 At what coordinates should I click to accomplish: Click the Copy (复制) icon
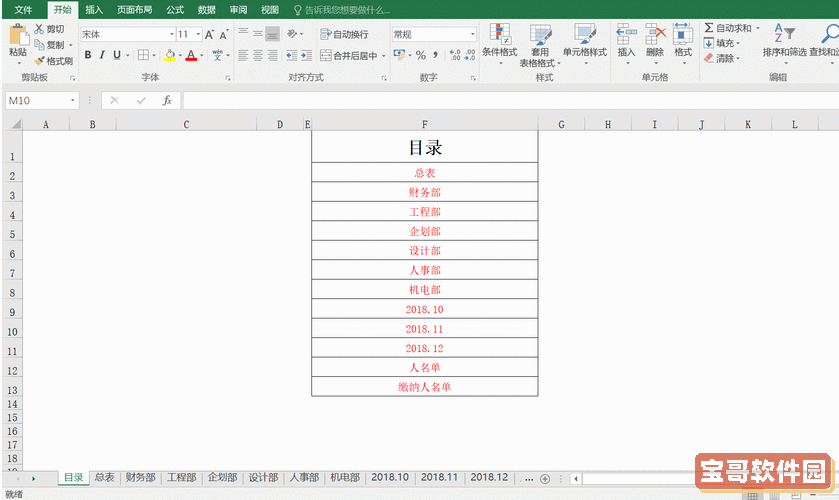[x=39, y=44]
